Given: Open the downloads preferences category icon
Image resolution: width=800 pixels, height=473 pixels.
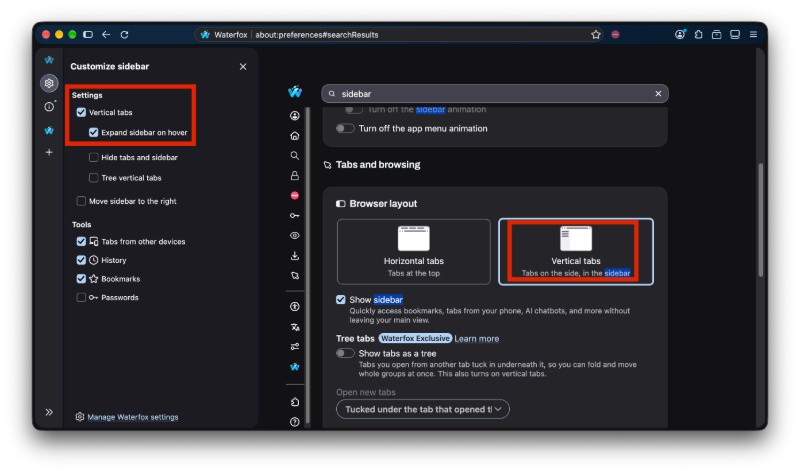Looking at the screenshot, I should tap(295, 256).
